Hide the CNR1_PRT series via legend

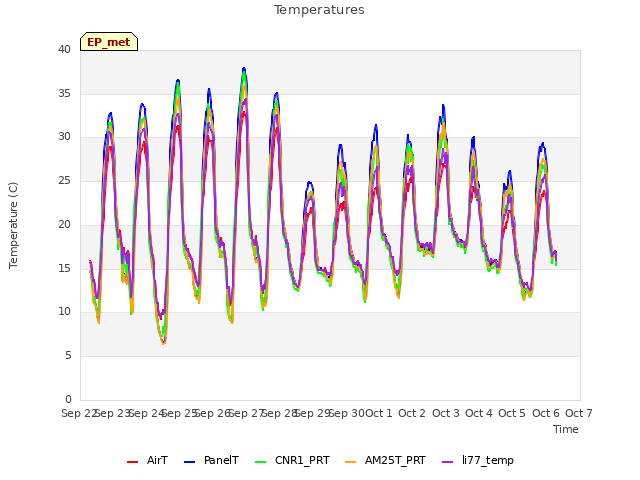[292, 461]
